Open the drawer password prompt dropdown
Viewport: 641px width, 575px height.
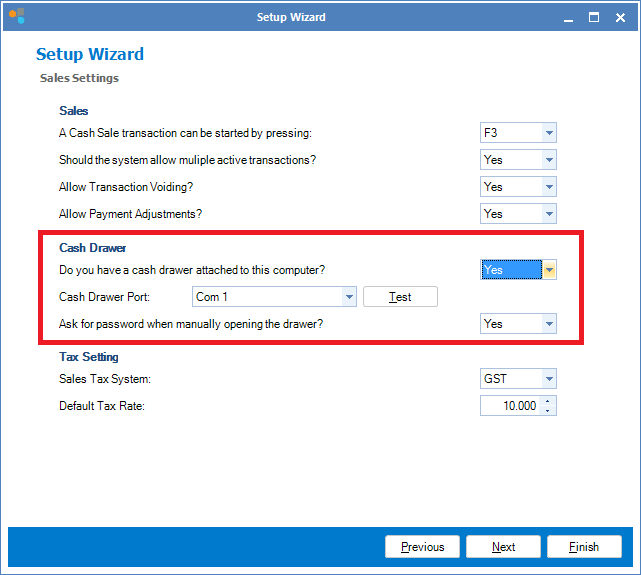[549, 324]
